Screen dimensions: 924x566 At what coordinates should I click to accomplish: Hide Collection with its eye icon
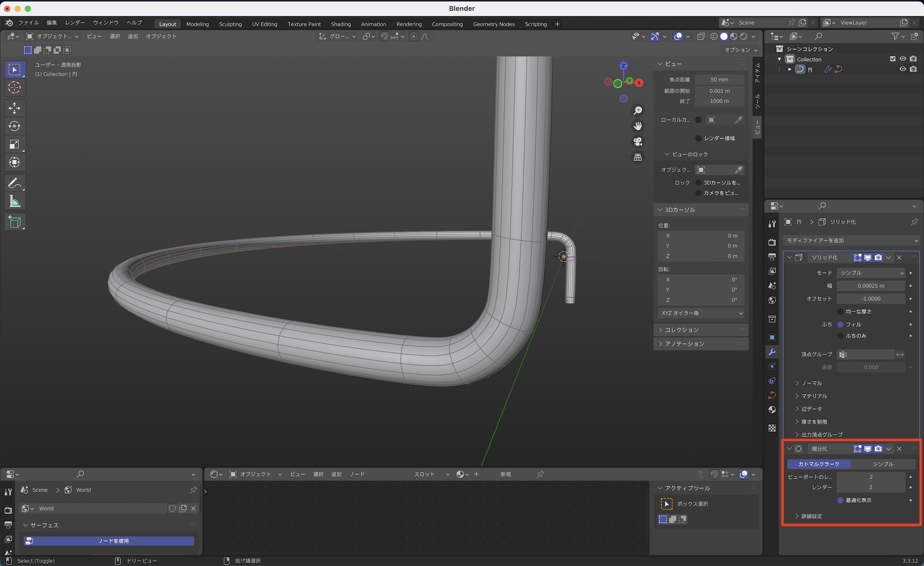(903, 59)
